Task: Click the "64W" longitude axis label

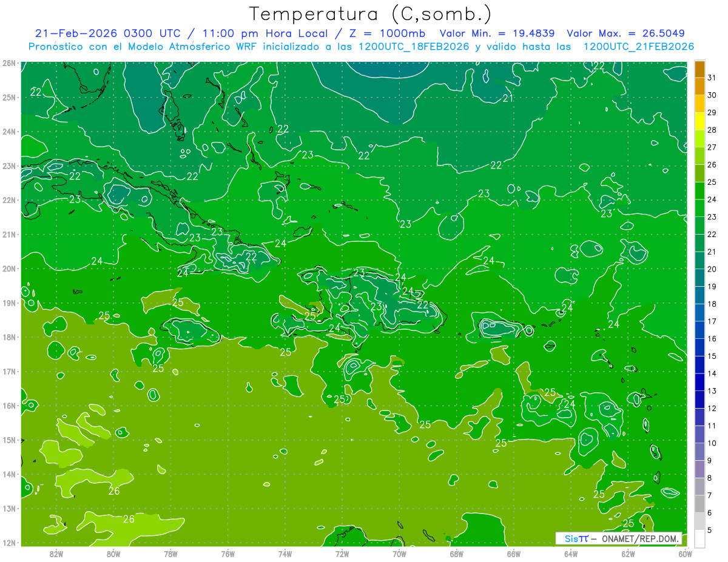Action: [x=571, y=554]
